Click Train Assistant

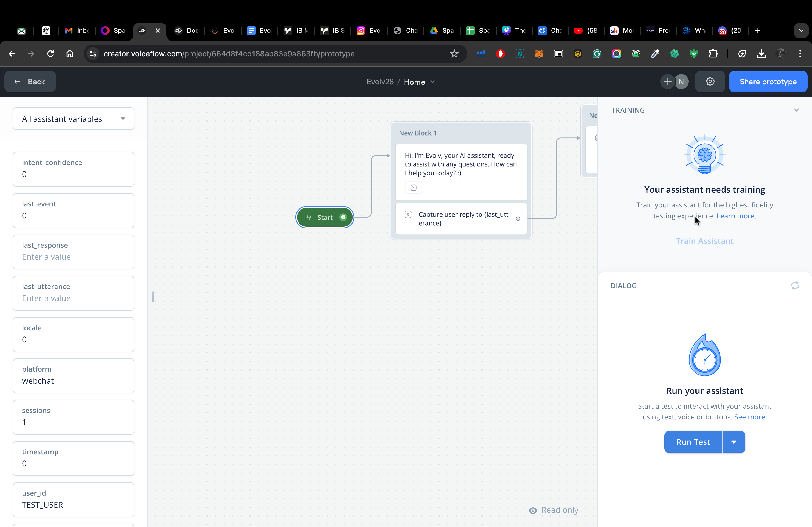705,241
